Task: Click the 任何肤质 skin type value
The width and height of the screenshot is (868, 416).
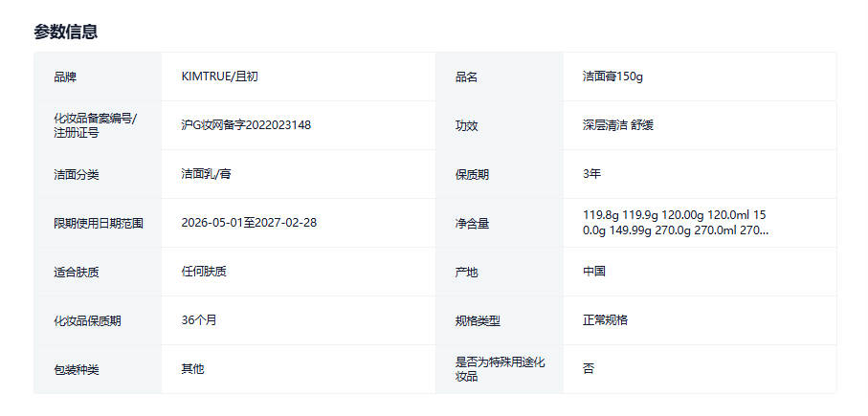Action: 204,272
